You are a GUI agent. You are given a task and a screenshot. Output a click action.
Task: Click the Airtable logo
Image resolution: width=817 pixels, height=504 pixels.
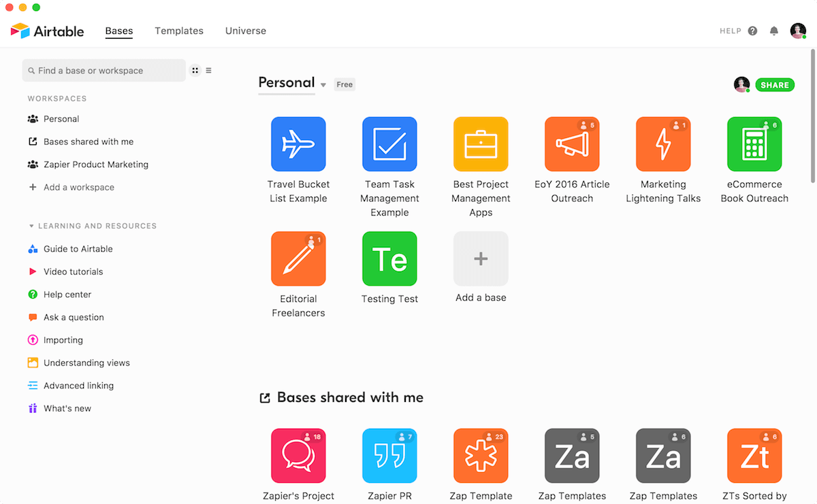point(48,31)
